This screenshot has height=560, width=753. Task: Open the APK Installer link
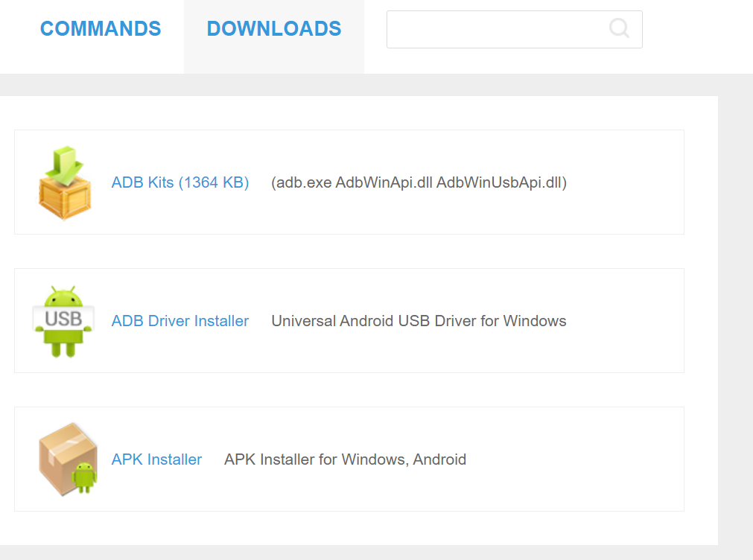click(x=156, y=459)
